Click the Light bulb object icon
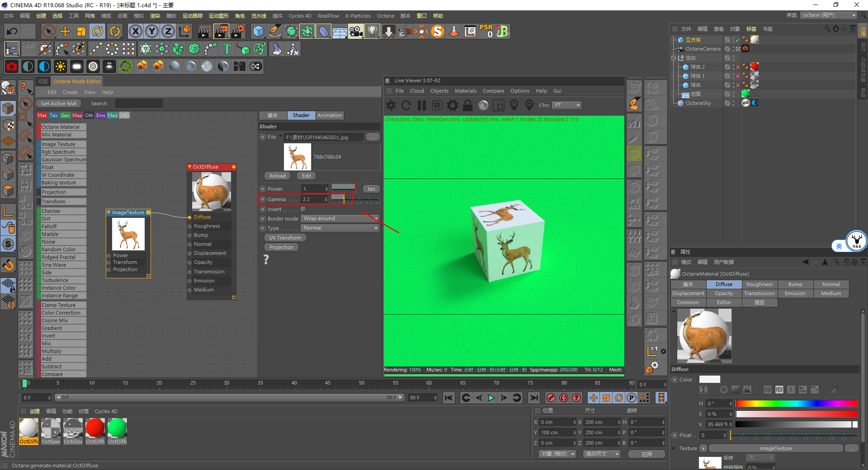 click(372, 31)
